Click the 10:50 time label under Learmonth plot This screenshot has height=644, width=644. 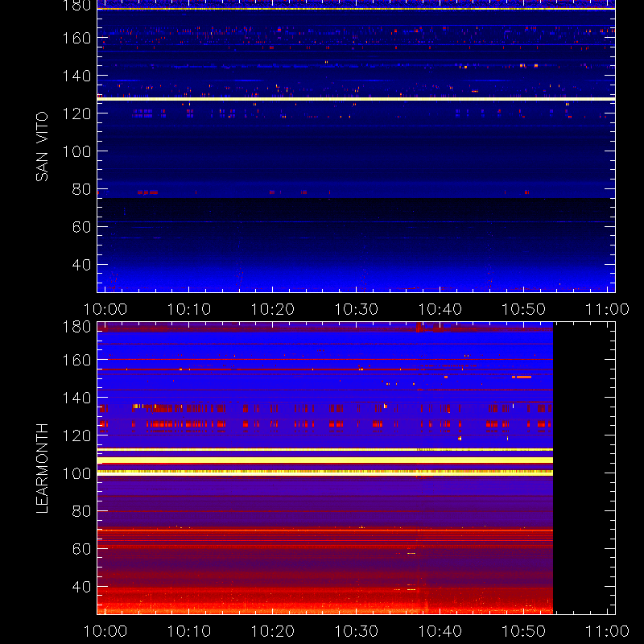(524, 631)
